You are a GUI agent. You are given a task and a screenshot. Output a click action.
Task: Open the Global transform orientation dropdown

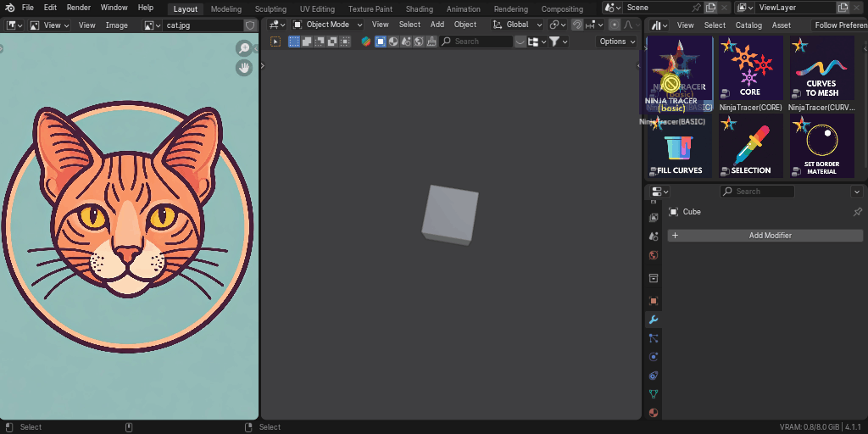coord(517,25)
